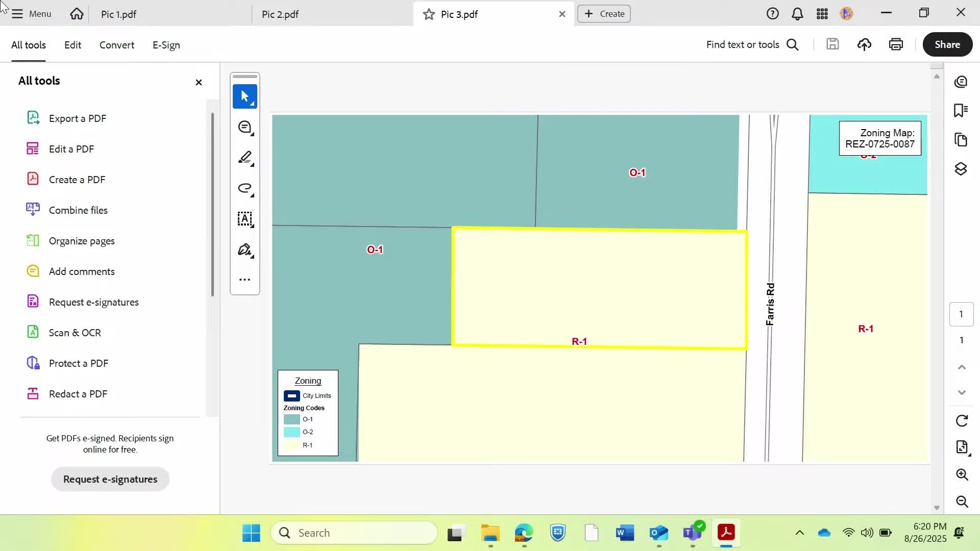The width and height of the screenshot is (980, 551).
Task: Switch to the Pic 2.pdf tab
Action: click(280, 14)
